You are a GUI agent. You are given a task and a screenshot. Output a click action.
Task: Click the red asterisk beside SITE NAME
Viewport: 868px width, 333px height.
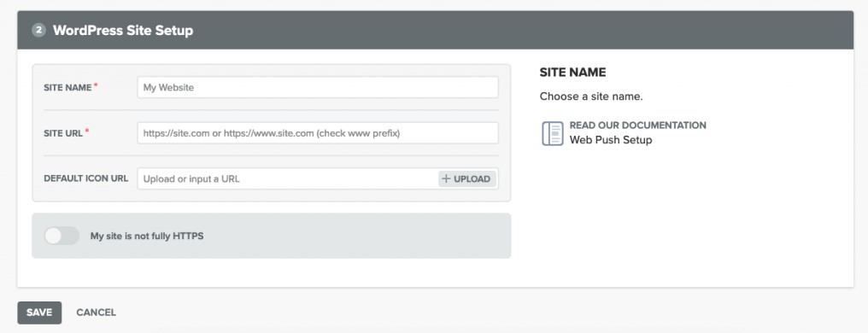(96, 85)
